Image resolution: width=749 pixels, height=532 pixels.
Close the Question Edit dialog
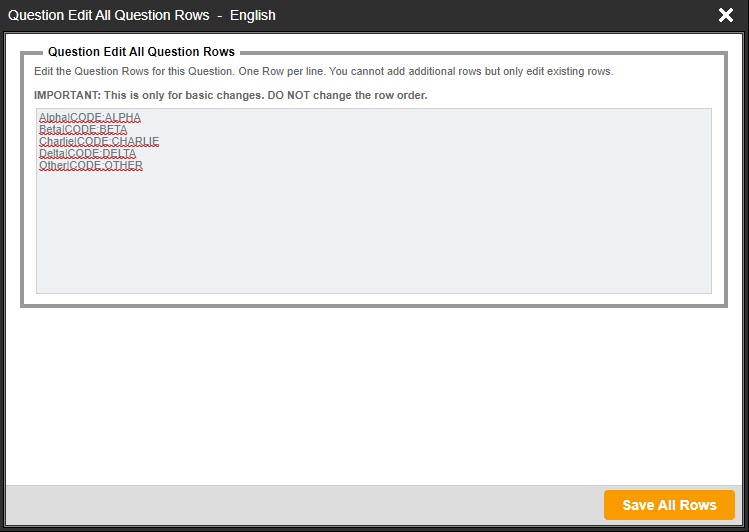(x=726, y=15)
